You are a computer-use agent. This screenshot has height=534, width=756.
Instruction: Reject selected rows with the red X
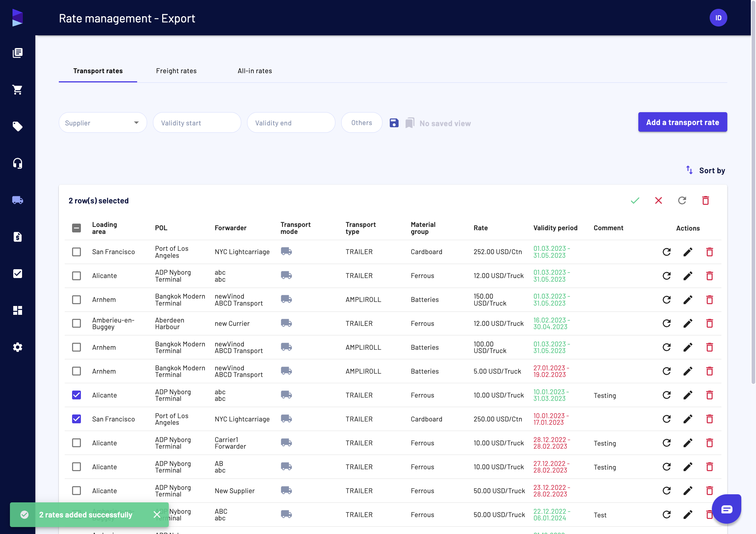(659, 200)
